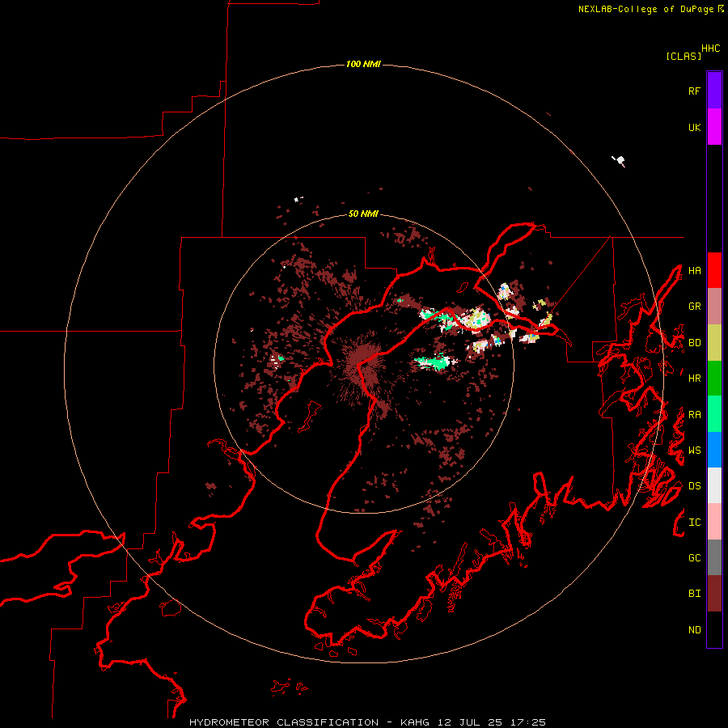Viewport: 728px width, 728px height.
Task: Click the 'IC' legend label
Action: pos(694,523)
